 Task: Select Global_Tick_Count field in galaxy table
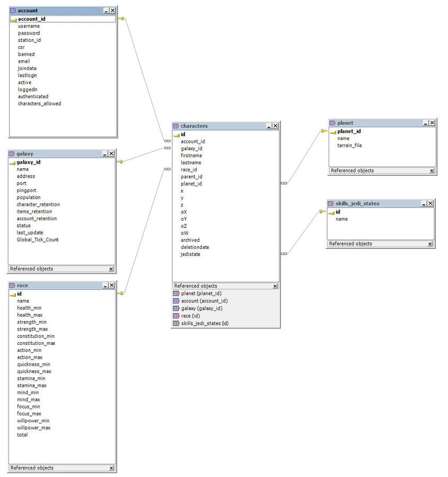[x=38, y=240]
